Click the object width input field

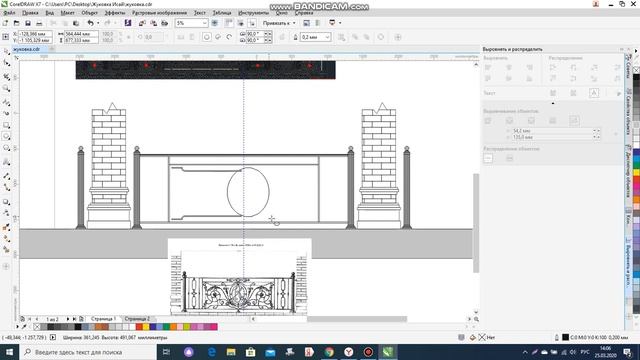coord(81,34)
